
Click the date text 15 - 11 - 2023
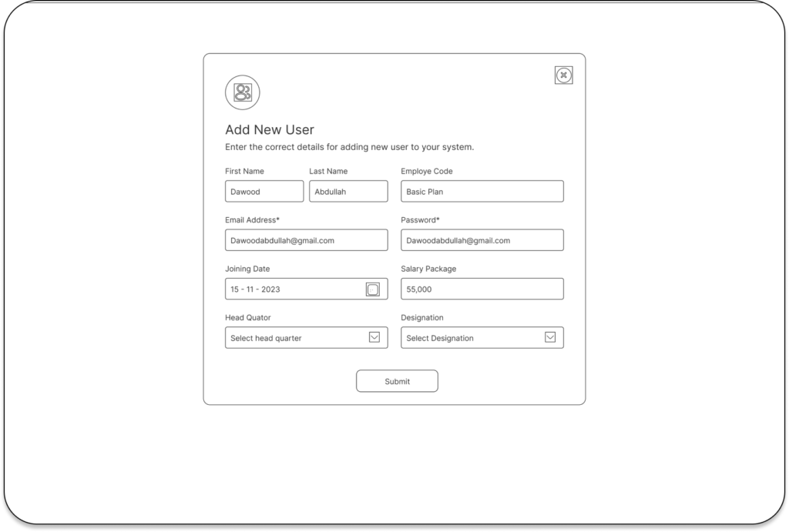255,289
